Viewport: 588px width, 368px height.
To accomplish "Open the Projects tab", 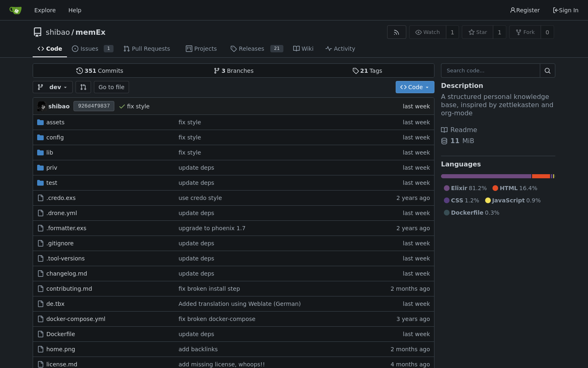I will [201, 49].
